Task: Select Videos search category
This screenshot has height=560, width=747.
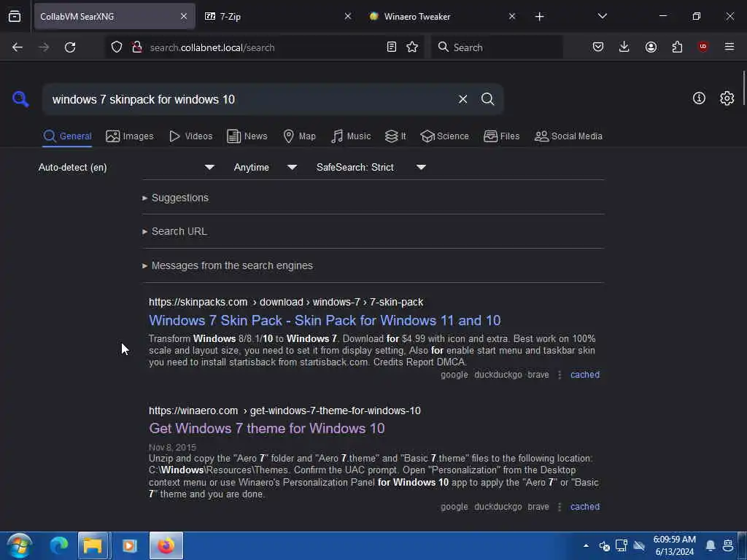Action: coord(191,136)
